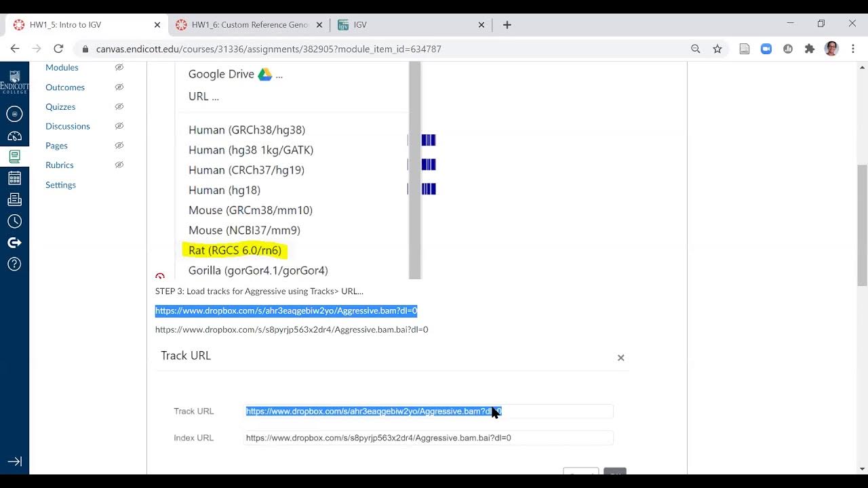Reload the page with refresh icon

click(58, 49)
